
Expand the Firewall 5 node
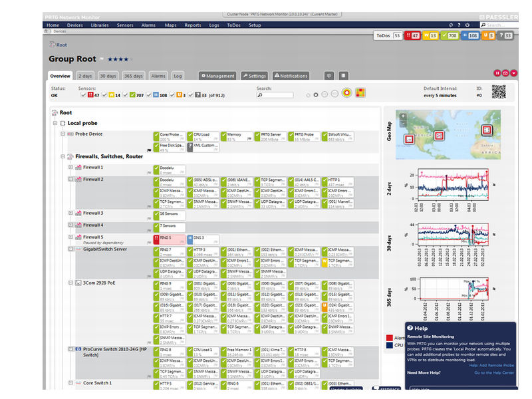[70, 237]
